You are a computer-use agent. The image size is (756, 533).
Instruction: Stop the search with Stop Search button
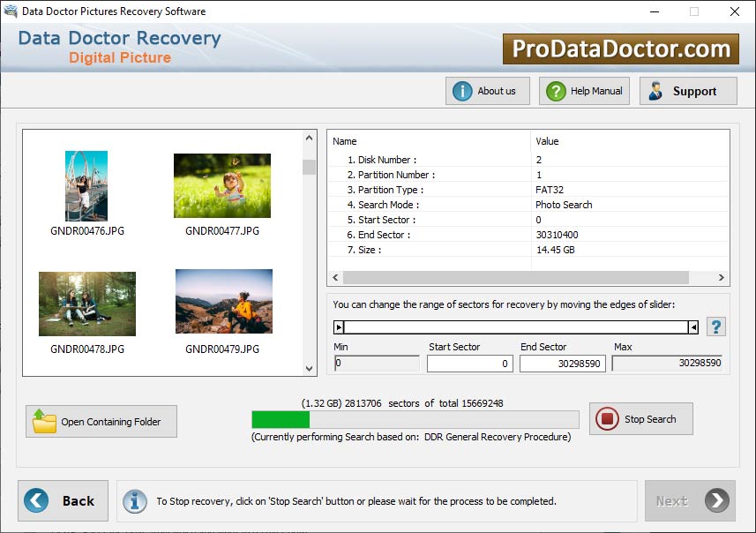[641, 418]
